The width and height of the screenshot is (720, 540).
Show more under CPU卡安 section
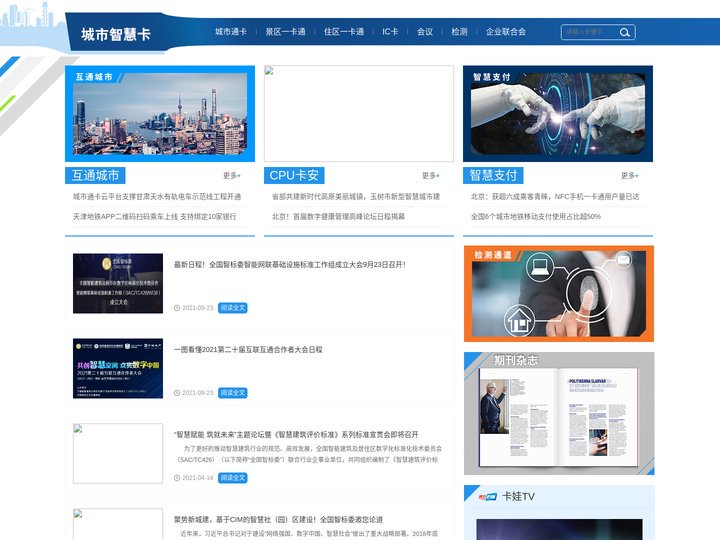pos(431,175)
